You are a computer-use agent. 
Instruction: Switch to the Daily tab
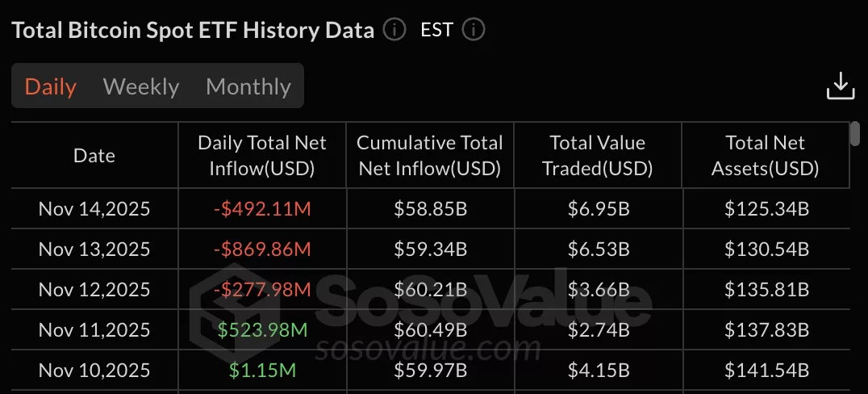tap(51, 86)
